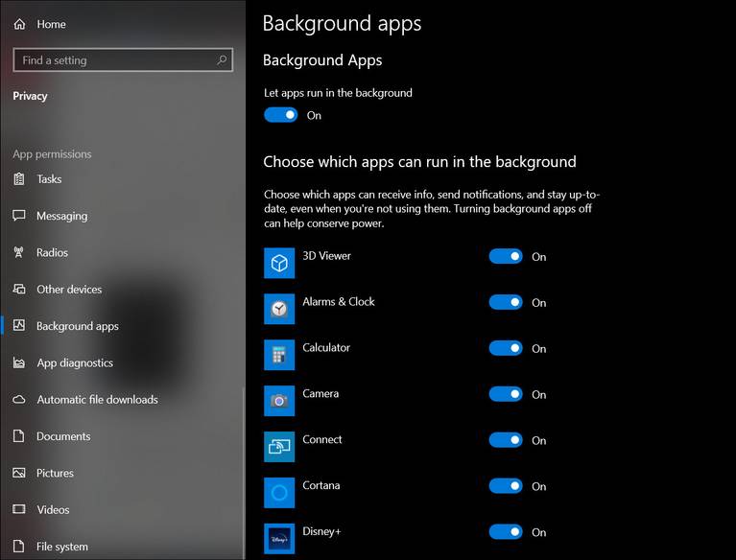This screenshot has width=736, height=560.
Task: Open the Messaging privacy settings
Action: pyautogui.click(x=61, y=216)
